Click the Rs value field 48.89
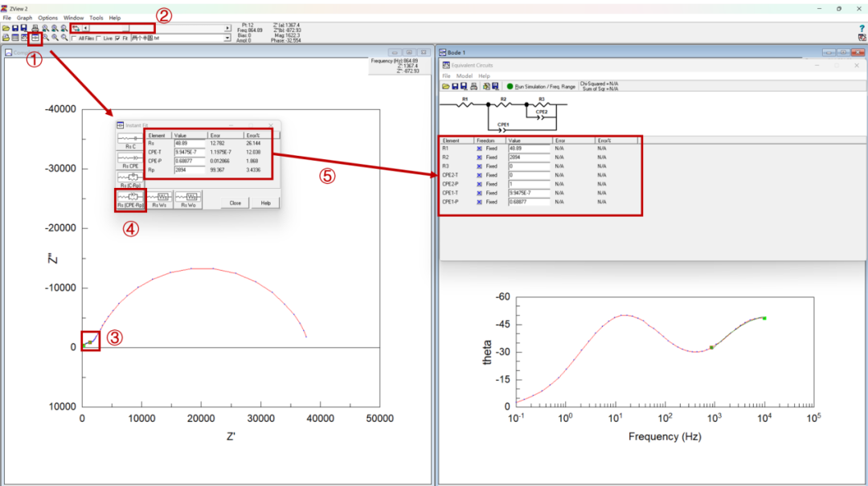 [190, 143]
